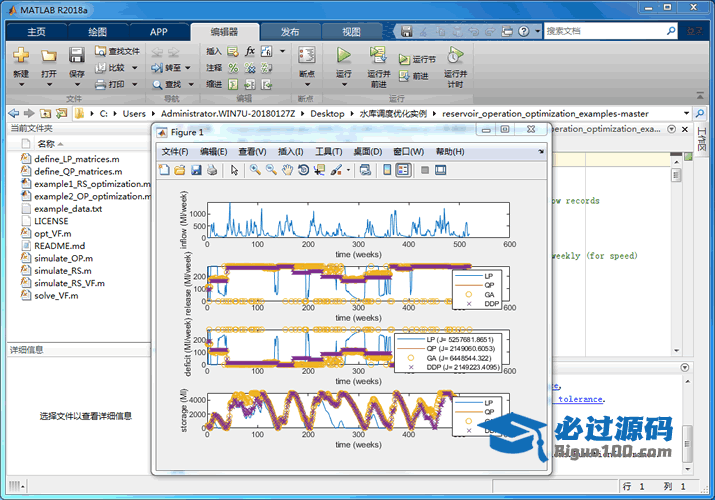Viewport: 715px width, 500px height.
Task: Expand Run (运行) dropdown arrow
Action: (344, 85)
